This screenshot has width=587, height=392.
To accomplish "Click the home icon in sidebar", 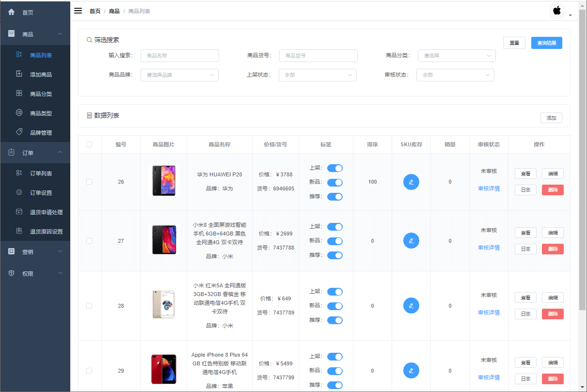I will point(12,12).
